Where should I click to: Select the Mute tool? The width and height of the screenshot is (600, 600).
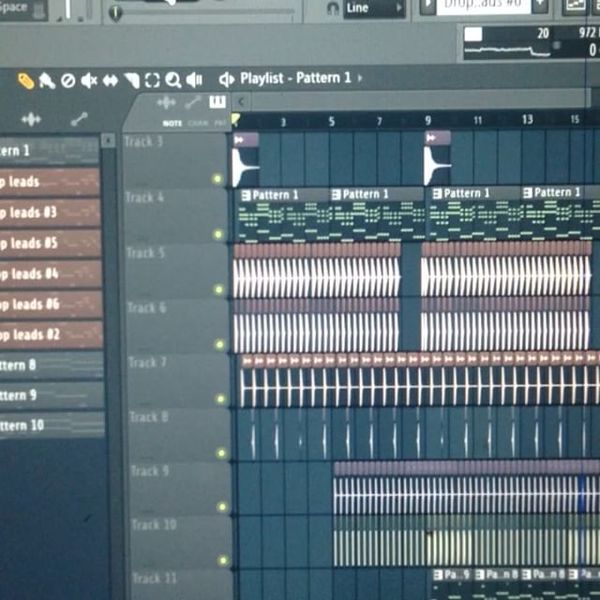(89, 81)
